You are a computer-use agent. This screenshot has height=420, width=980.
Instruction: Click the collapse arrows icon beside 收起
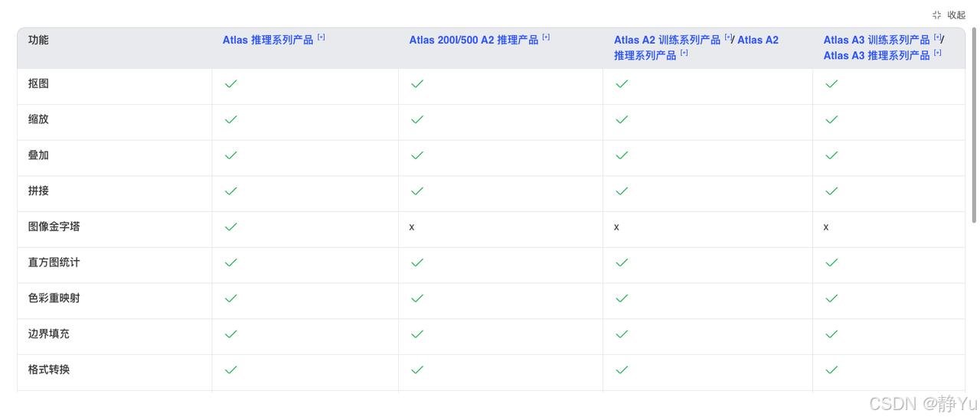point(936,15)
